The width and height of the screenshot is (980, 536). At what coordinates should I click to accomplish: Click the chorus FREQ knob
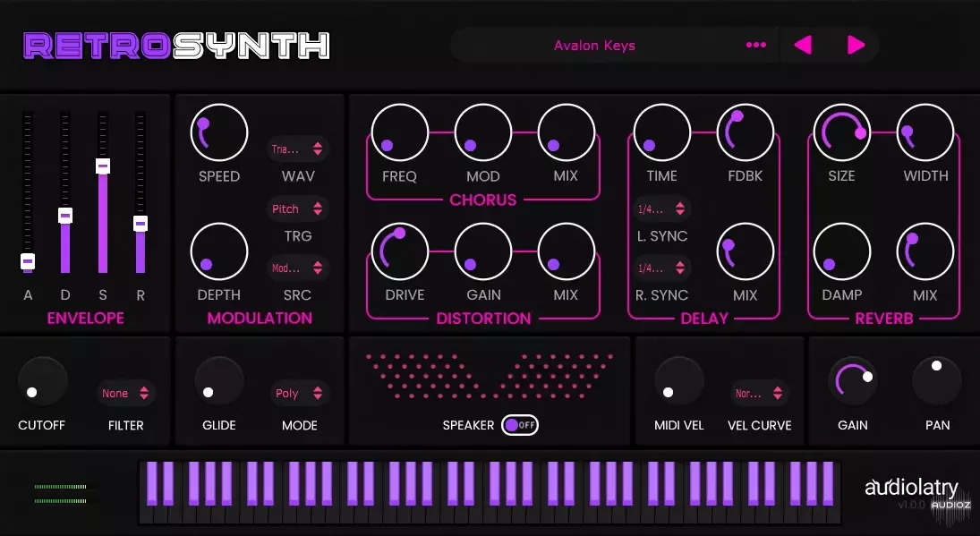pyautogui.click(x=400, y=133)
